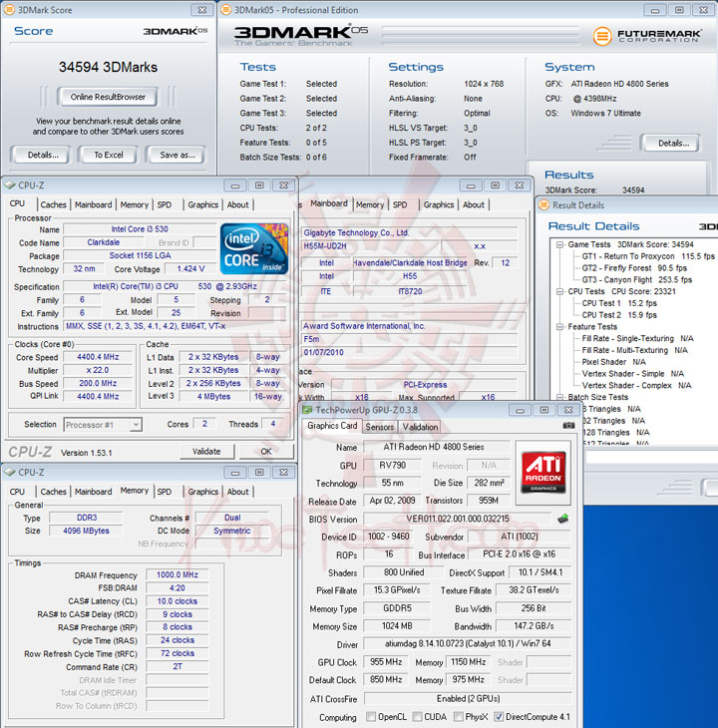Enable the OpenCL checkbox in GPU-Z
Screen dimensions: 718x728
tap(371, 716)
